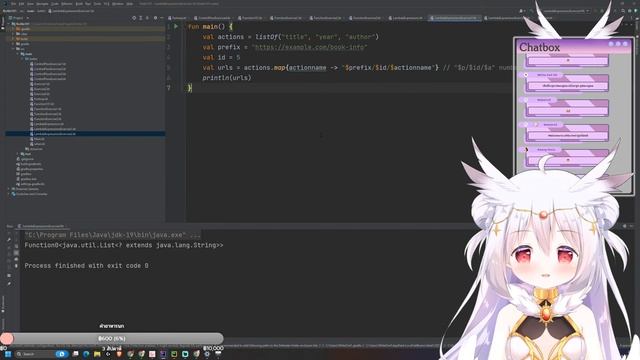Image resolution: width=640 pixels, height=360 pixels.
Task: Collapse the src folder
Action: click(x=13, y=49)
